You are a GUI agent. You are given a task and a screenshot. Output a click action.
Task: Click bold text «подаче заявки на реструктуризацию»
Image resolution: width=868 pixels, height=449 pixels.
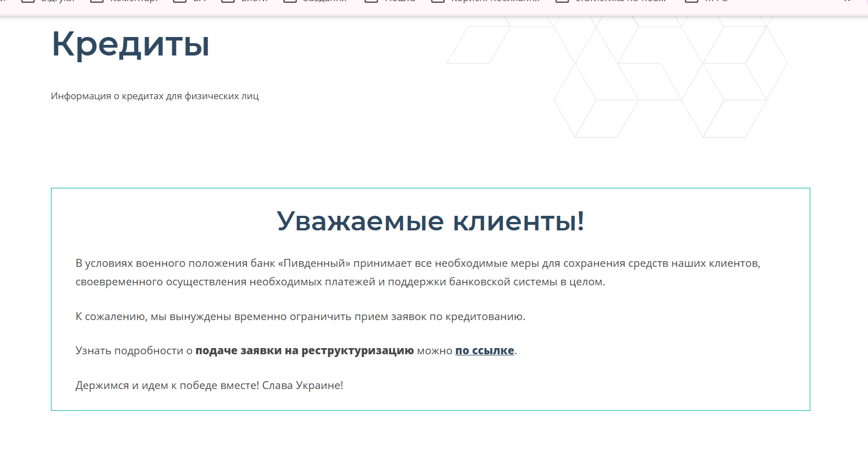[x=305, y=351]
